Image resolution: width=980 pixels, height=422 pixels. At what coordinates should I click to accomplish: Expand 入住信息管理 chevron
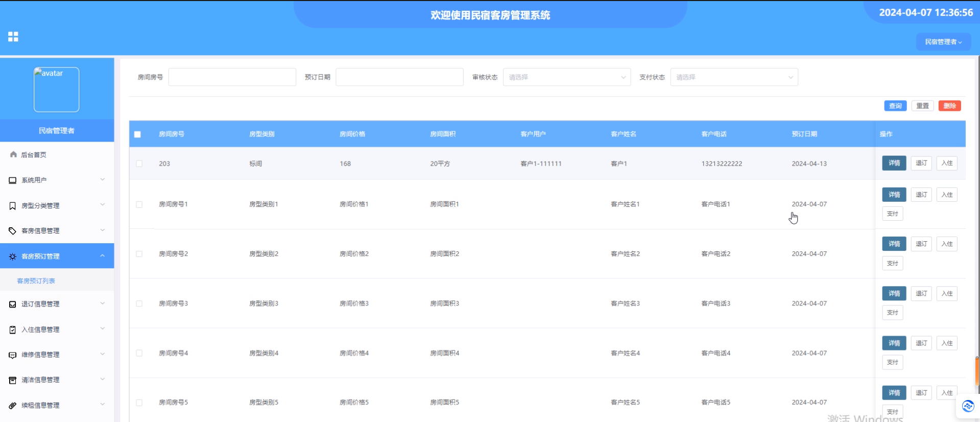point(103,329)
